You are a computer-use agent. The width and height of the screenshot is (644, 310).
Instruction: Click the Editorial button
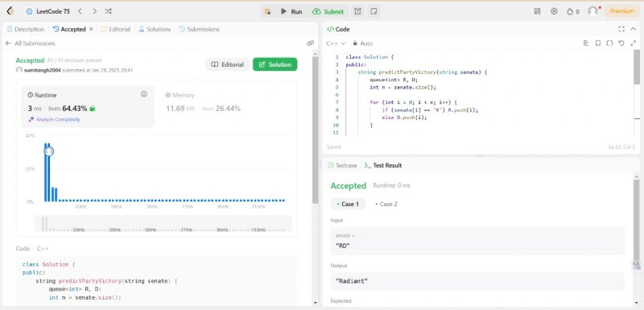tap(228, 64)
